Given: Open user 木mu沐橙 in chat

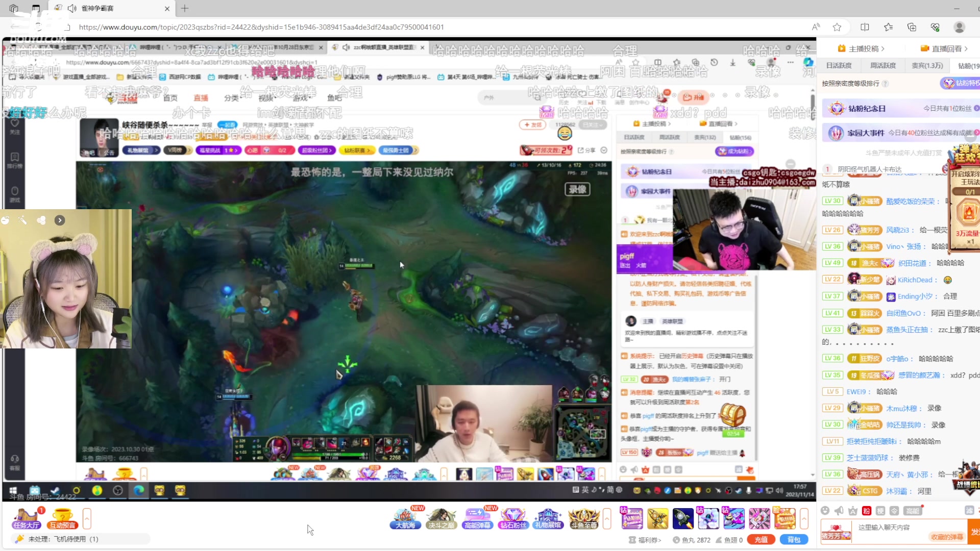Looking at the screenshot, I should [x=901, y=409].
